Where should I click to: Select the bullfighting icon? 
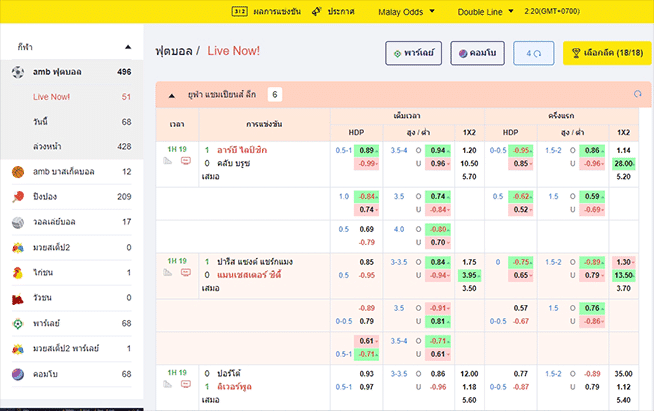pyautogui.click(x=18, y=298)
